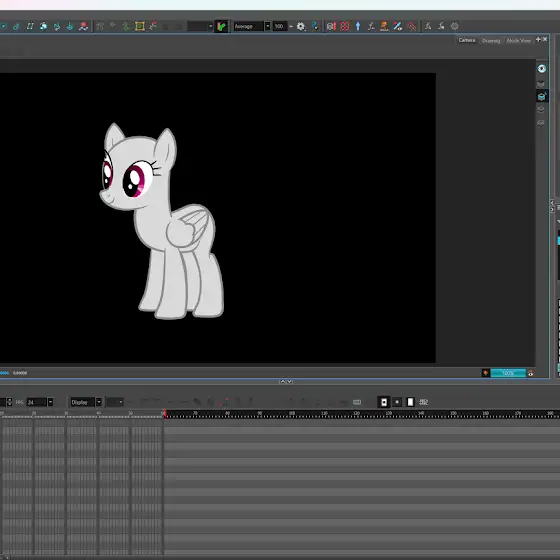Switch to the Node View tab
Viewport: 560px width, 560px height.
point(519,41)
